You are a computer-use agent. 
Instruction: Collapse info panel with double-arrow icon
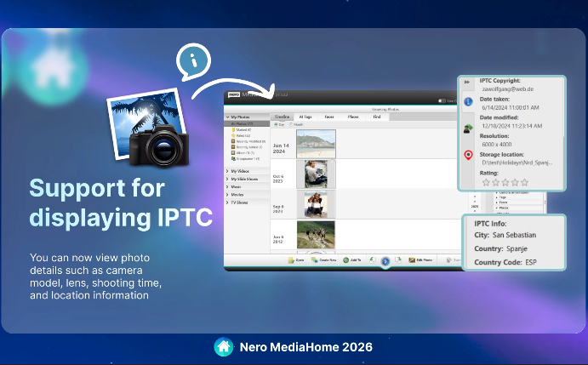click(x=468, y=83)
